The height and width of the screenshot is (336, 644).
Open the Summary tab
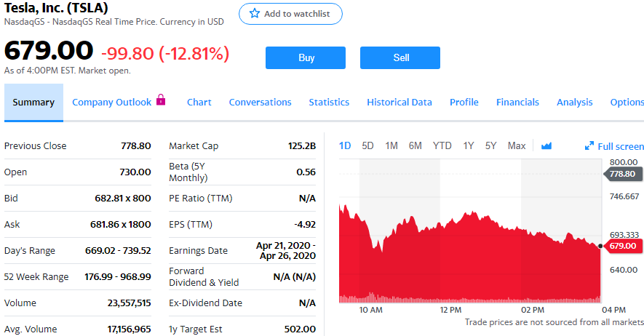click(33, 103)
